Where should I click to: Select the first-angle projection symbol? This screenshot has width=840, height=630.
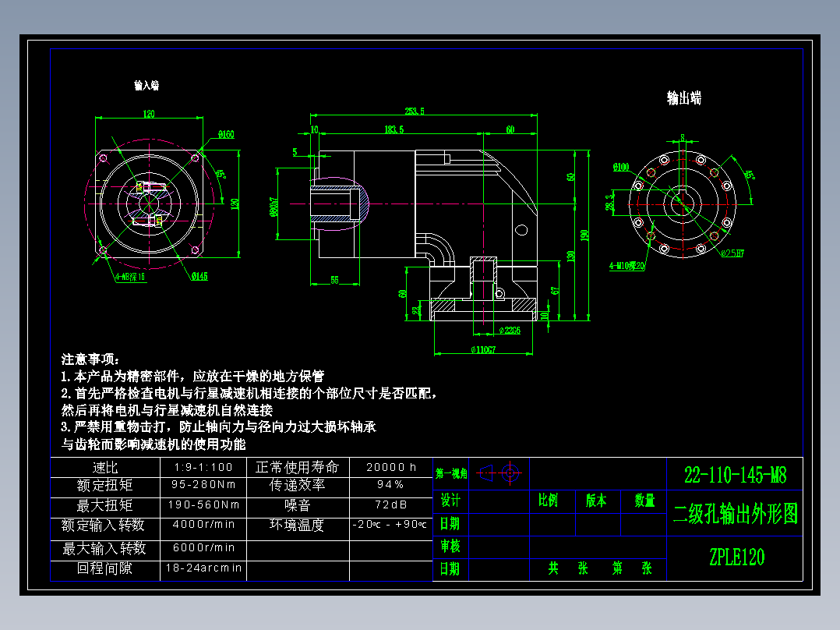point(499,471)
